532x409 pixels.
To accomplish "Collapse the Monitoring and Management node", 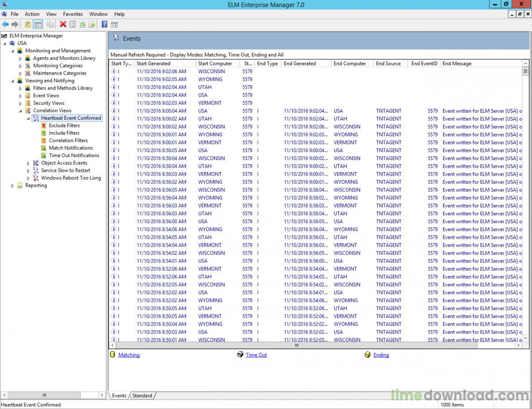I will coord(13,51).
